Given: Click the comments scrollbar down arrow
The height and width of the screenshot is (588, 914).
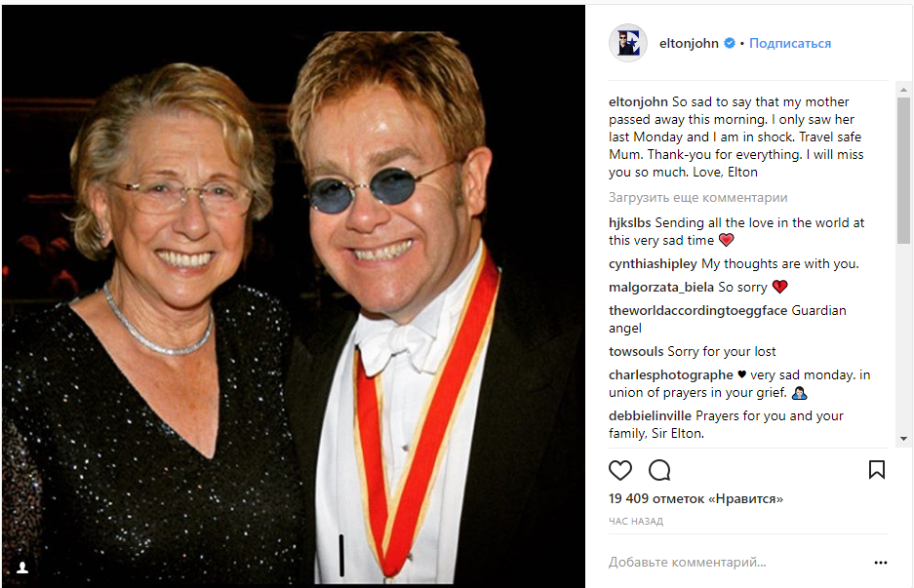Looking at the screenshot, I should 903,440.
